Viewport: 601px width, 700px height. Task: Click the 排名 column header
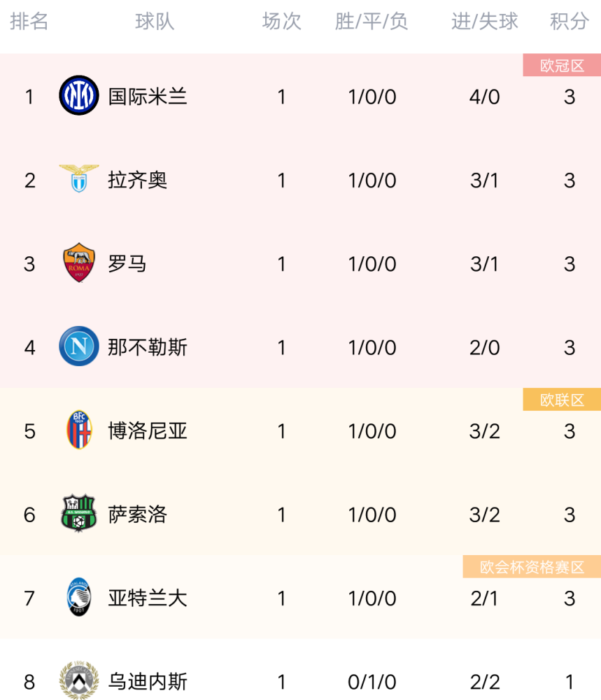point(29,22)
